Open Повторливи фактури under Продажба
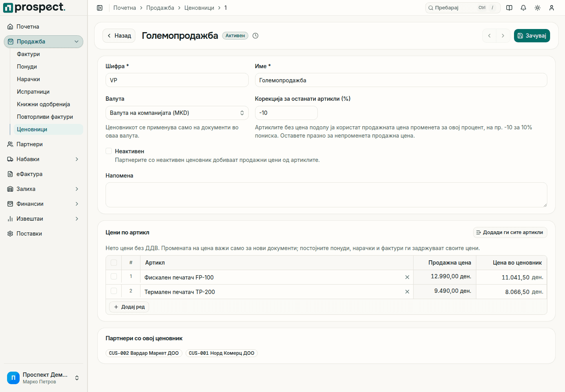 [48, 117]
